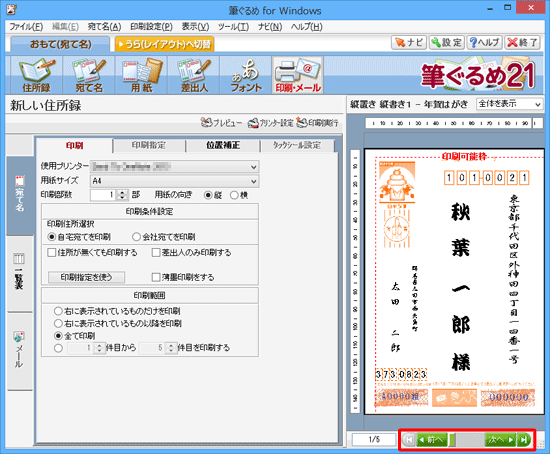This screenshot has height=454, width=550.
Task: Select the 印刷・メール print and mail icon
Action: point(298,75)
